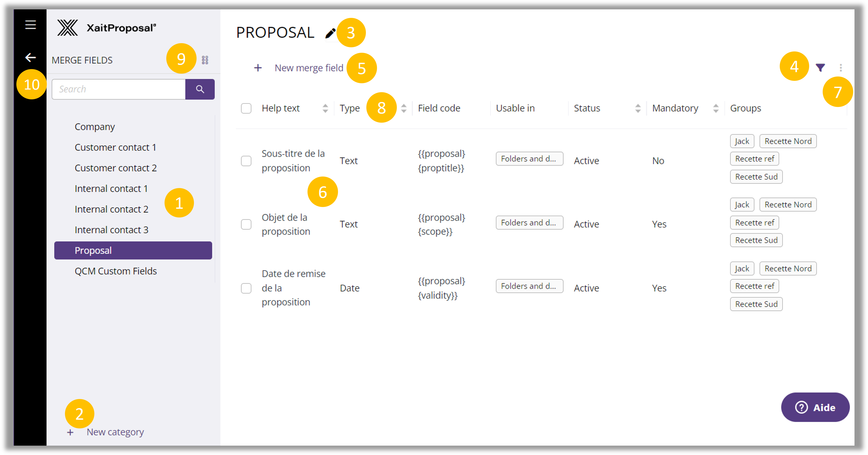The height and width of the screenshot is (455, 868).
Task: Open the filter funnel icon
Action: tap(820, 68)
